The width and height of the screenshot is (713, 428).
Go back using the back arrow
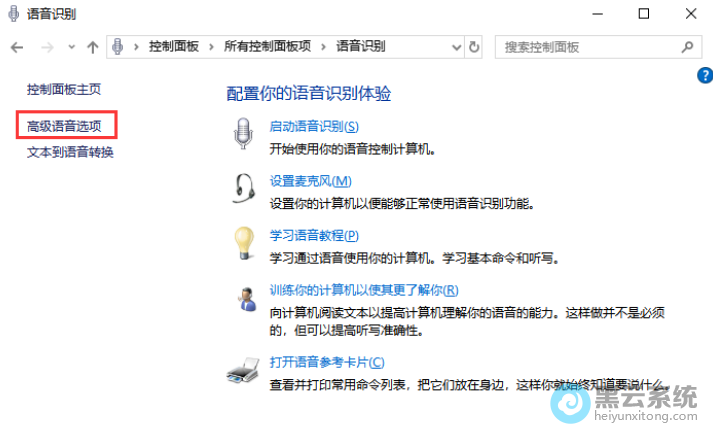tap(17, 47)
